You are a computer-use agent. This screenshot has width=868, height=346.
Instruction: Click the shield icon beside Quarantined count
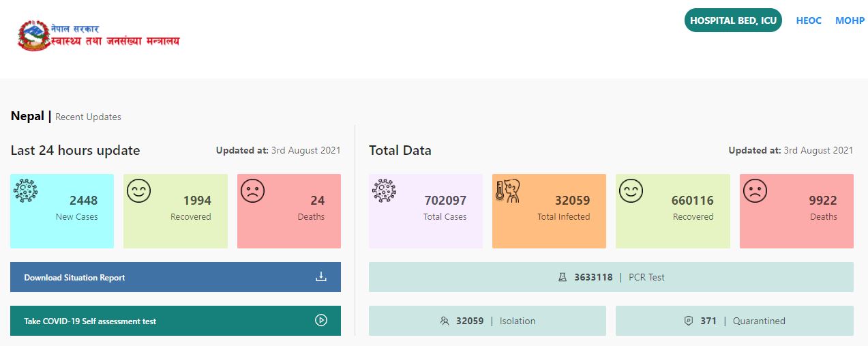click(689, 321)
